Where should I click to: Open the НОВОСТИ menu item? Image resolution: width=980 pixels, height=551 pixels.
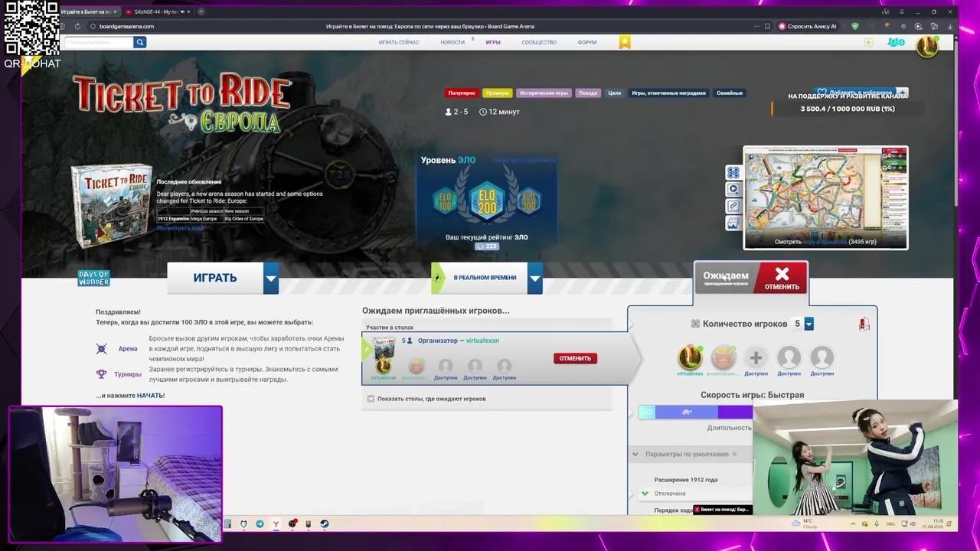pyautogui.click(x=452, y=42)
